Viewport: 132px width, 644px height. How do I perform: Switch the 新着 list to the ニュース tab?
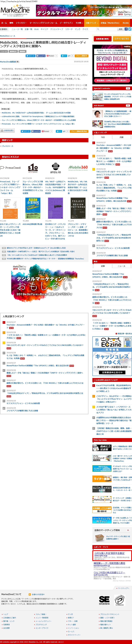[122, 266]
